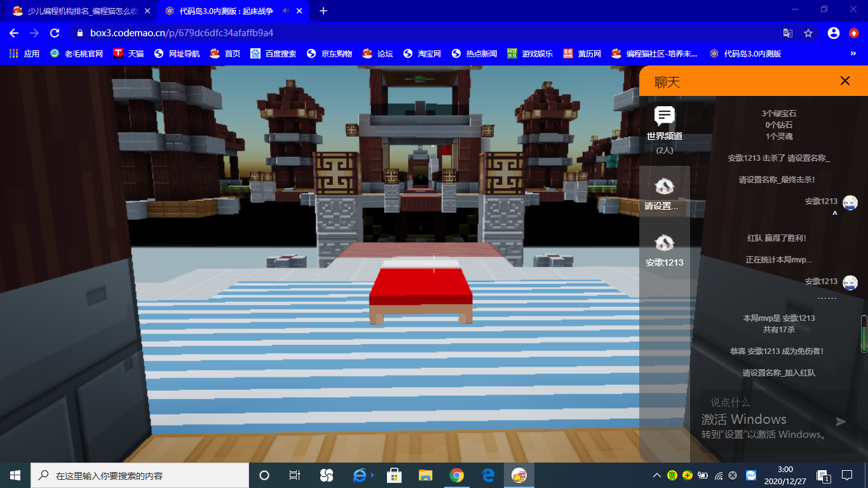The image size is (868, 488).
Task: Send the chat message with the arrow icon
Action: [x=841, y=421]
